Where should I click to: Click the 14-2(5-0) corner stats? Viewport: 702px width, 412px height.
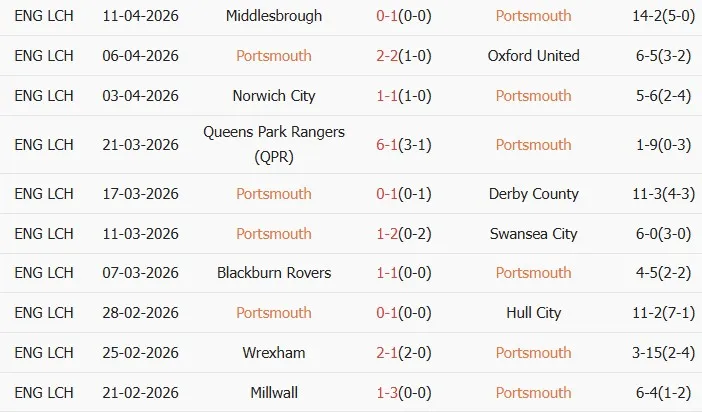tap(657, 16)
